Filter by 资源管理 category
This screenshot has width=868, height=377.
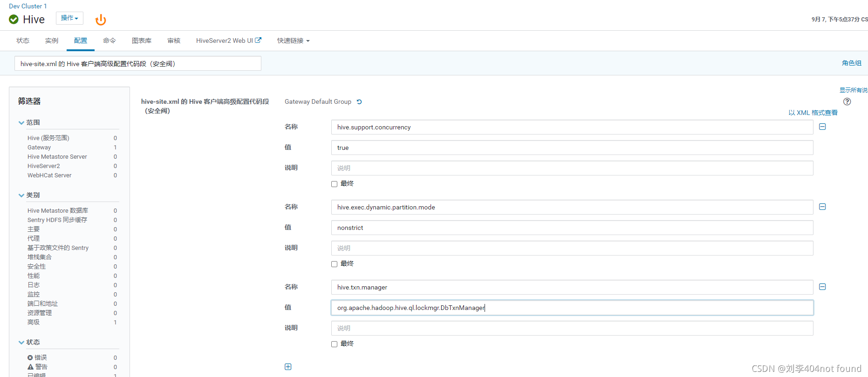pos(40,313)
